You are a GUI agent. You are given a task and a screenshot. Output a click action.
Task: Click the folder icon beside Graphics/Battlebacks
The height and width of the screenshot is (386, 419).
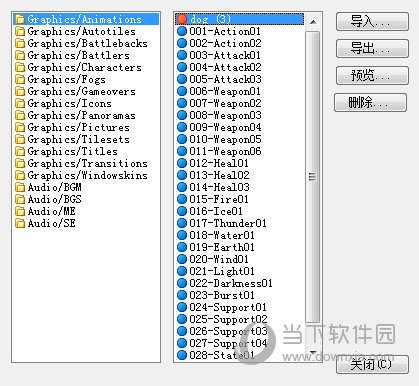[20, 43]
